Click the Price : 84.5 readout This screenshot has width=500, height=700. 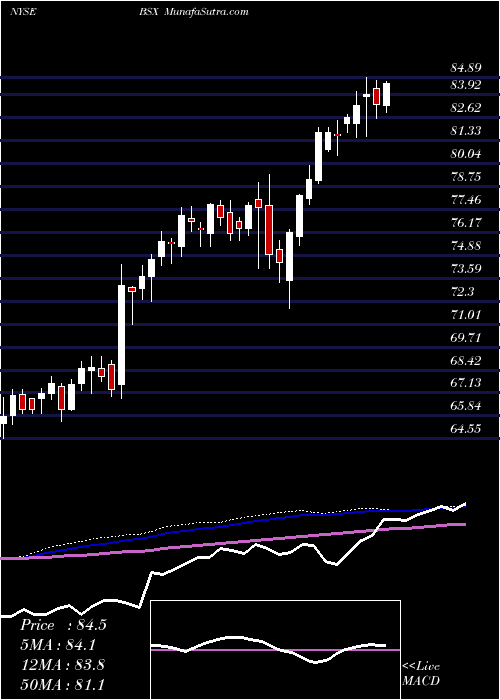(x=63, y=625)
